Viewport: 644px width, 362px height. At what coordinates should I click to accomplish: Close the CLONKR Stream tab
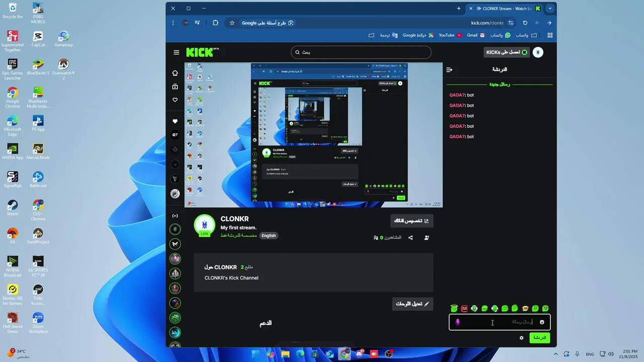(x=470, y=9)
